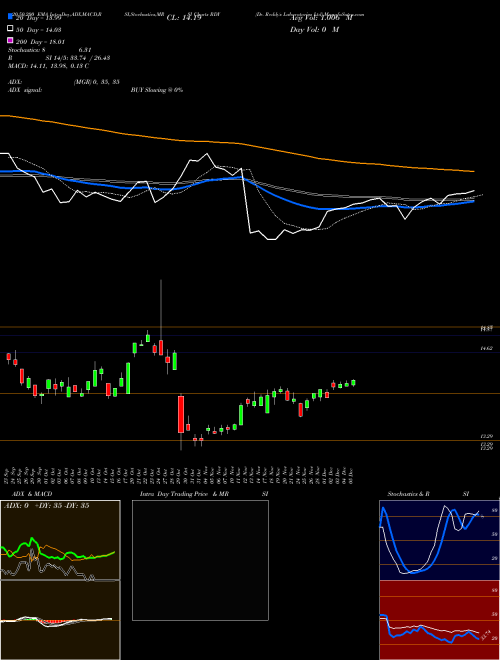Click the 'ADX signal:' label
This screenshot has width=500, height=660.
click(25, 90)
